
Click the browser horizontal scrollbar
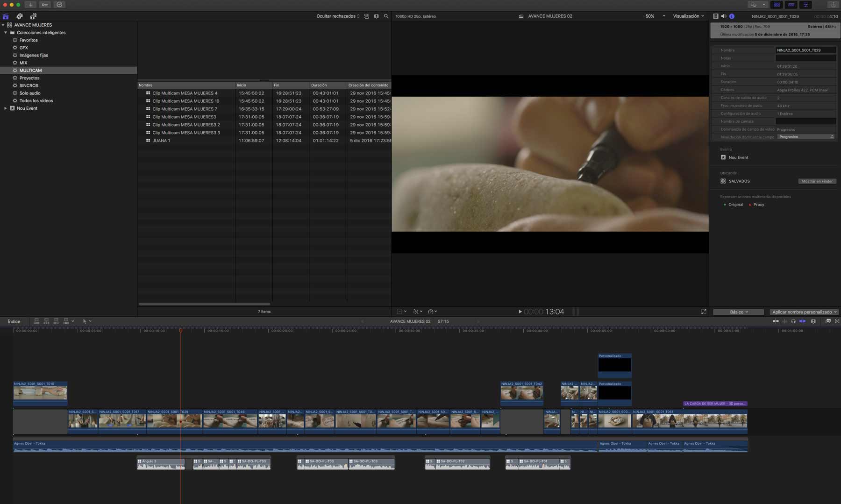point(204,304)
